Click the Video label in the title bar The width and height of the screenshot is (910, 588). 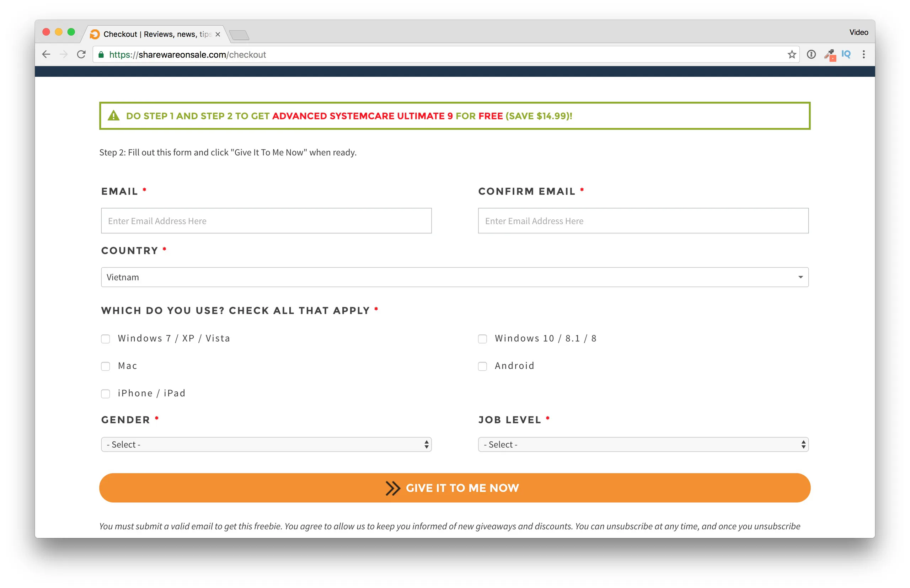[858, 32]
